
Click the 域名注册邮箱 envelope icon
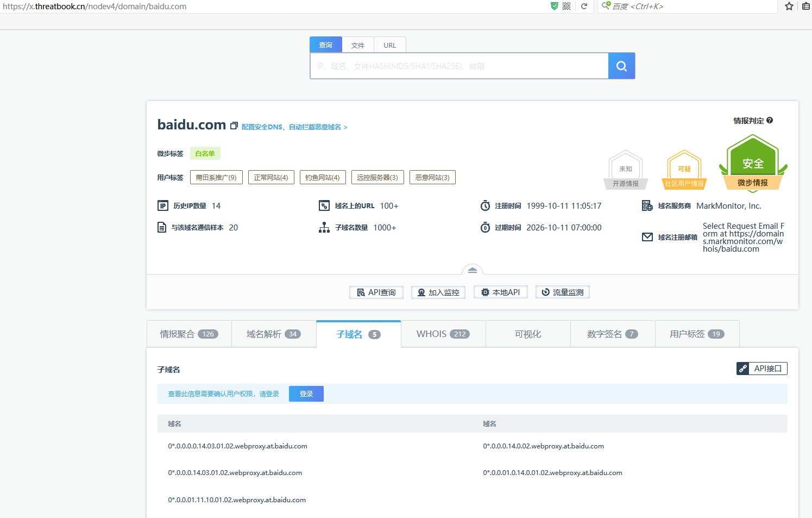647,237
